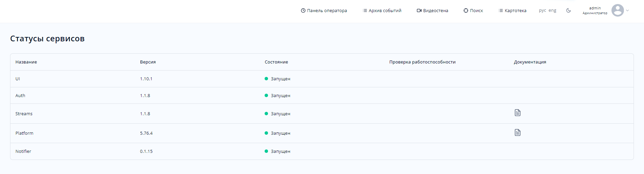This screenshot has width=644, height=174.
Task: Click the Состояние column header
Action: pyautogui.click(x=276, y=62)
